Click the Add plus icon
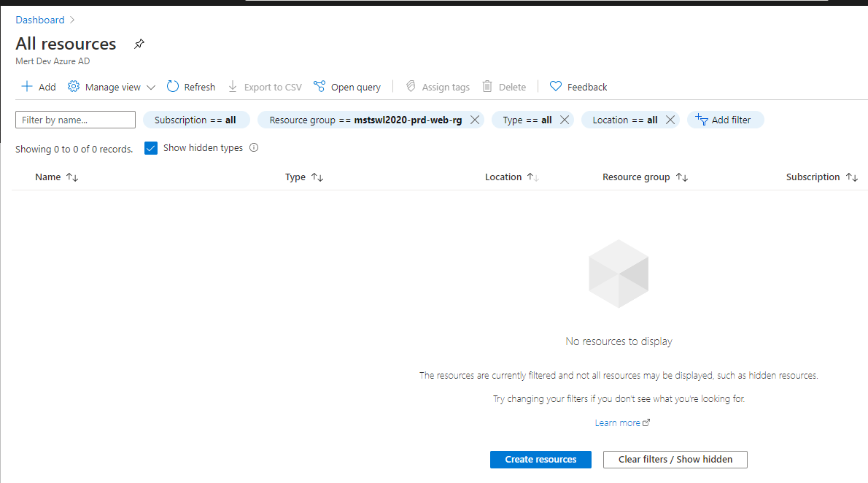 (x=26, y=86)
